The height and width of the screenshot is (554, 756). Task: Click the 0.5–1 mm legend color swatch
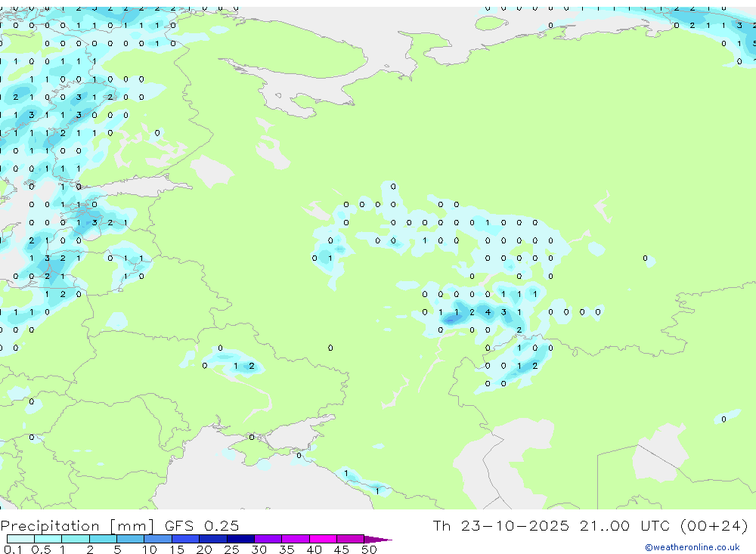(x=48, y=539)
